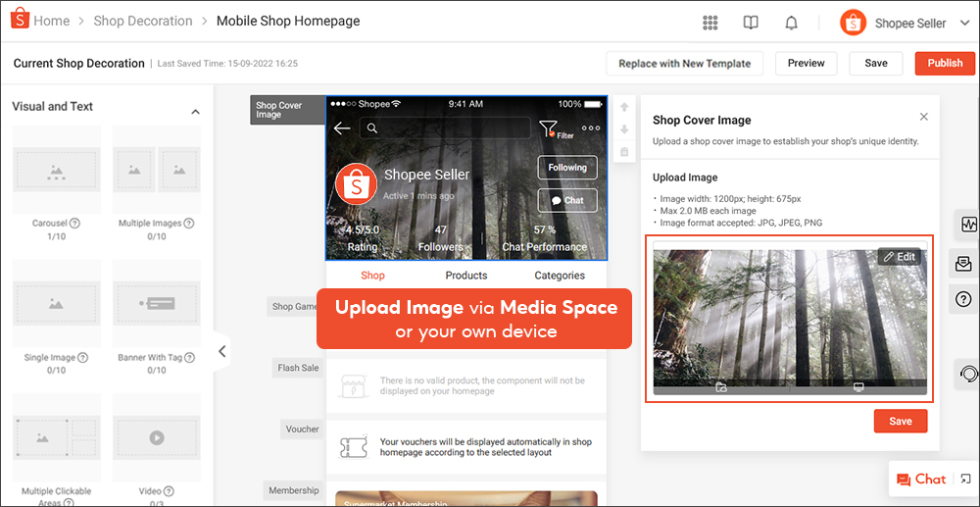980x507 pixels.
Task: Open customer support headset icon
Action: 968,374
